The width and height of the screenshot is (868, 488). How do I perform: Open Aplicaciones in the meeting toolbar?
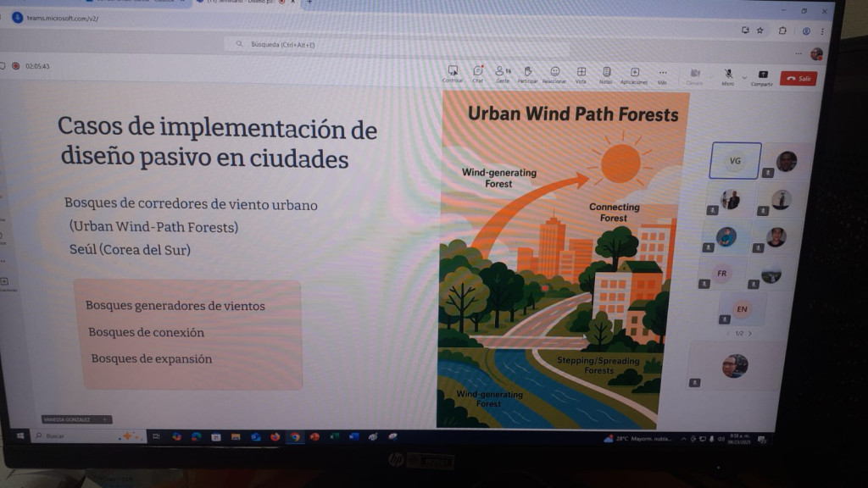pyautogui.click(x=634, y=75)
